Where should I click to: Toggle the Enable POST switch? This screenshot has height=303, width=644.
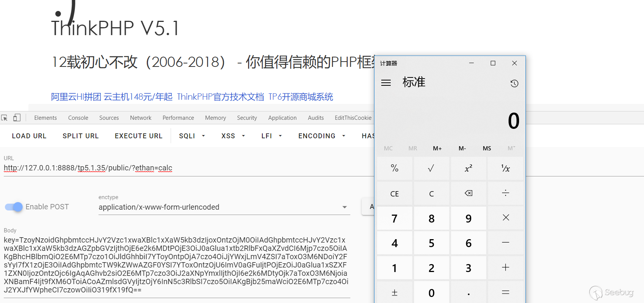[x=14, y=207]
